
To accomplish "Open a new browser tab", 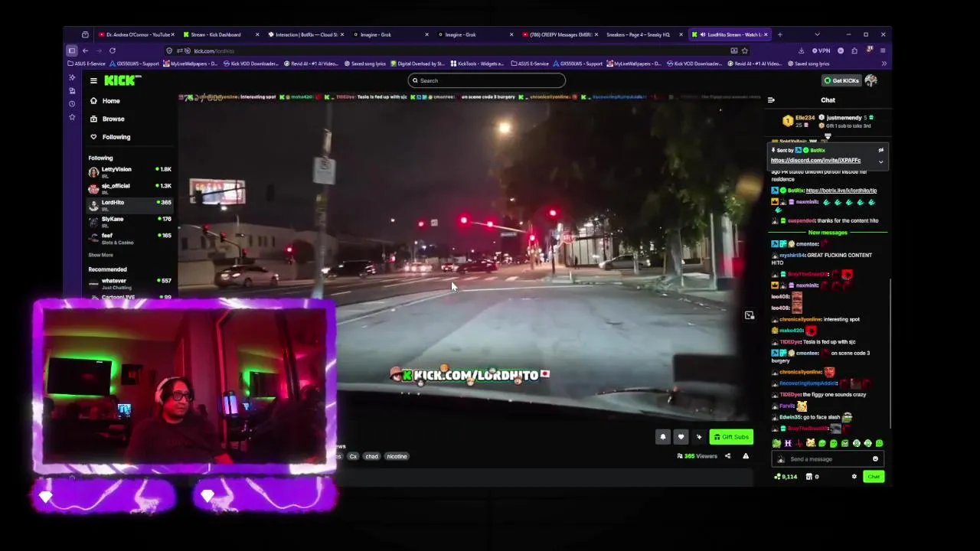I will (779, 34).
